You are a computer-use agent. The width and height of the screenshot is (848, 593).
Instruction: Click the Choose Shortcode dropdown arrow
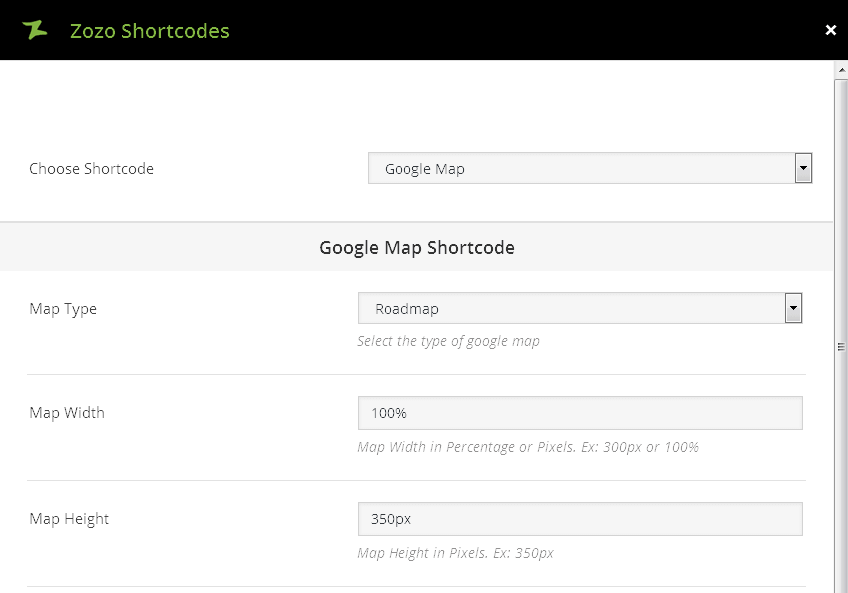click(x=803, y=169)
